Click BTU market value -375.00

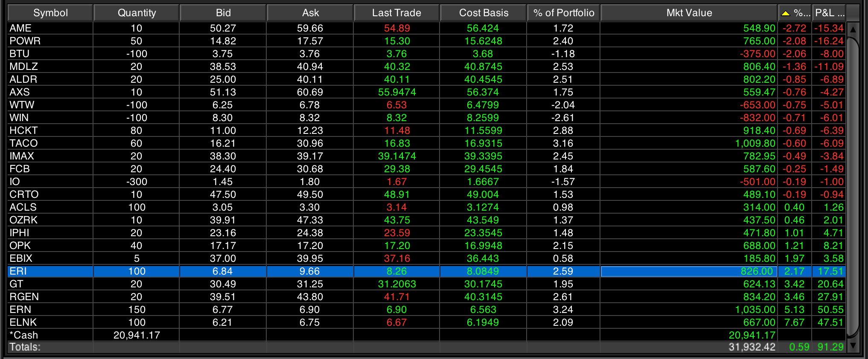(757, 54)
